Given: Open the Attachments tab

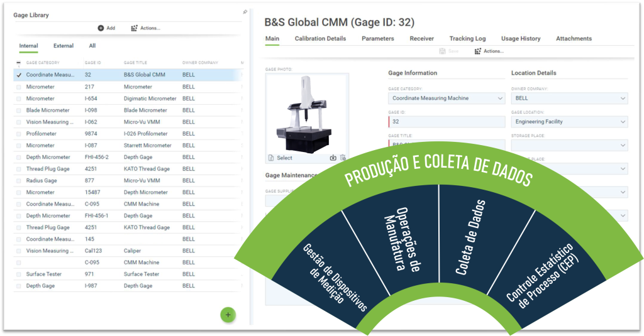Looking at the screenshot, I should 574,38.
